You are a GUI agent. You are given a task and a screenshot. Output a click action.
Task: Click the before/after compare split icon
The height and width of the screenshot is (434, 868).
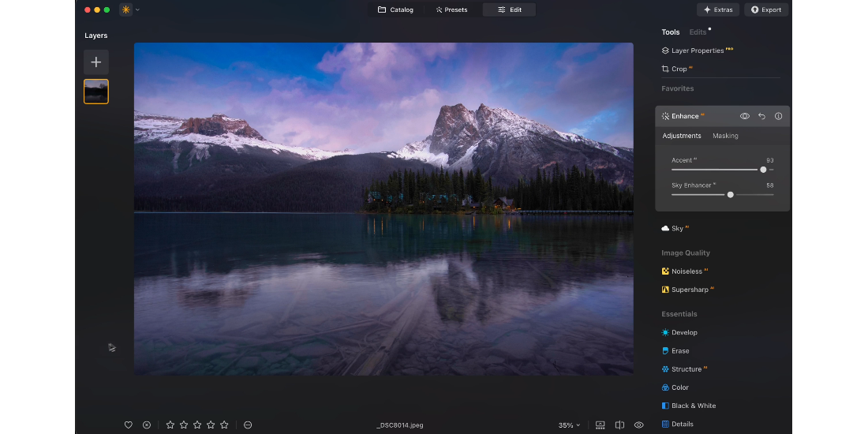click(x=619, y=425)
